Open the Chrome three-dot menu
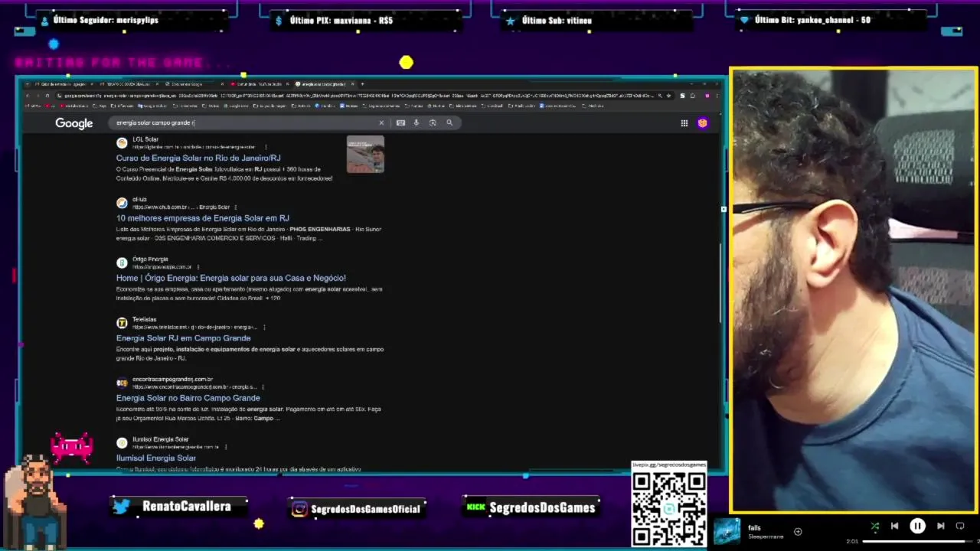980x551 pixels. (x=717, y=96)
